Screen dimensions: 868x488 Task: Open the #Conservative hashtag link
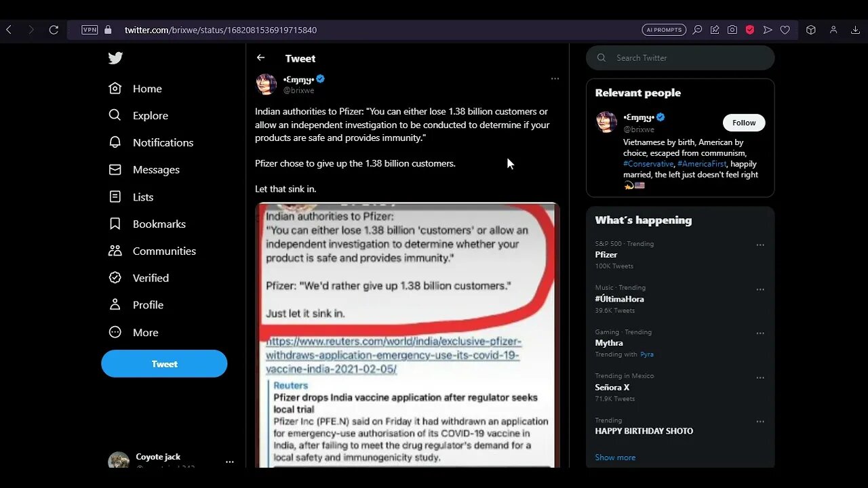pos(648,164)
